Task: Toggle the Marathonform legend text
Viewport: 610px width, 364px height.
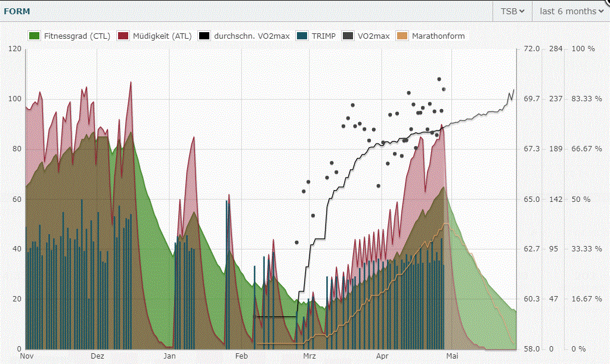Action: (x=438, y=36)
